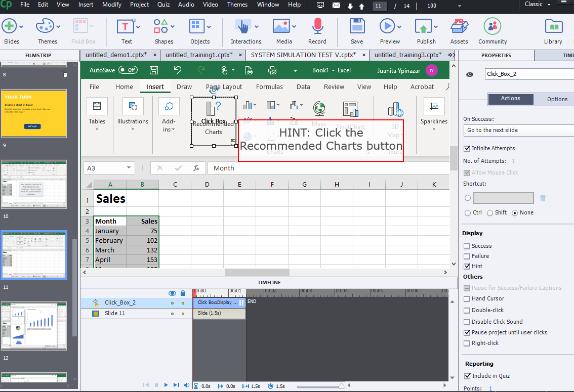Click the Record microphone icon

(317, 26)
